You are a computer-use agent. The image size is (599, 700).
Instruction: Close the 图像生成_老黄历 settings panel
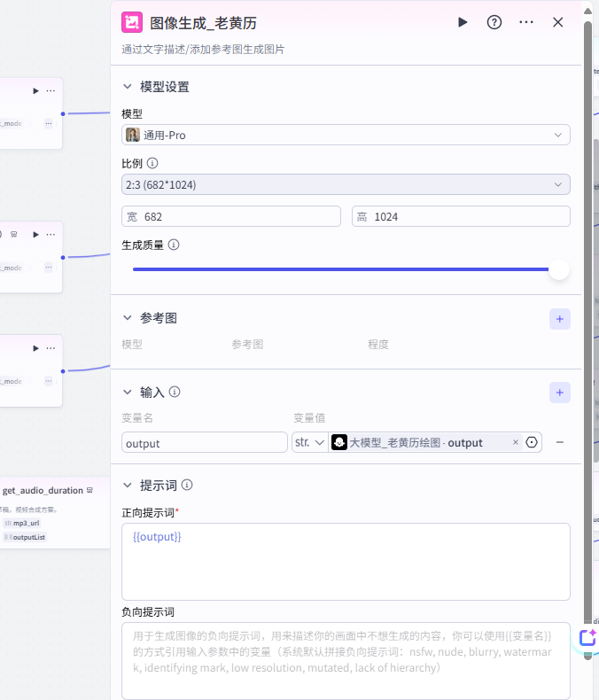pyautogui.click(x=557, y=22)
